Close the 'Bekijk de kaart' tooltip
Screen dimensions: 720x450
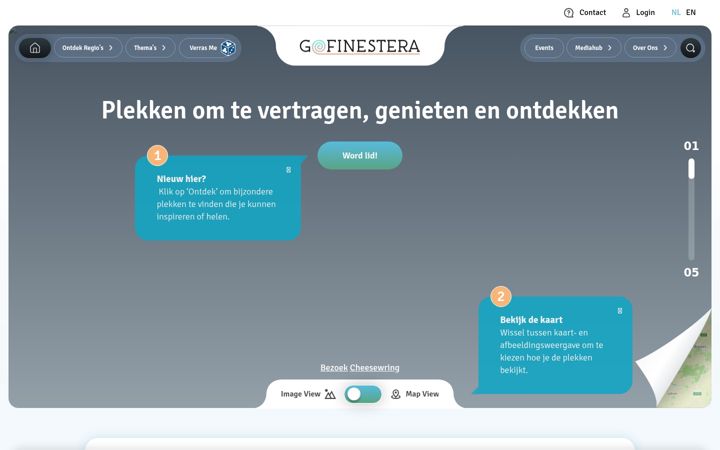click(x=619, y=311)
